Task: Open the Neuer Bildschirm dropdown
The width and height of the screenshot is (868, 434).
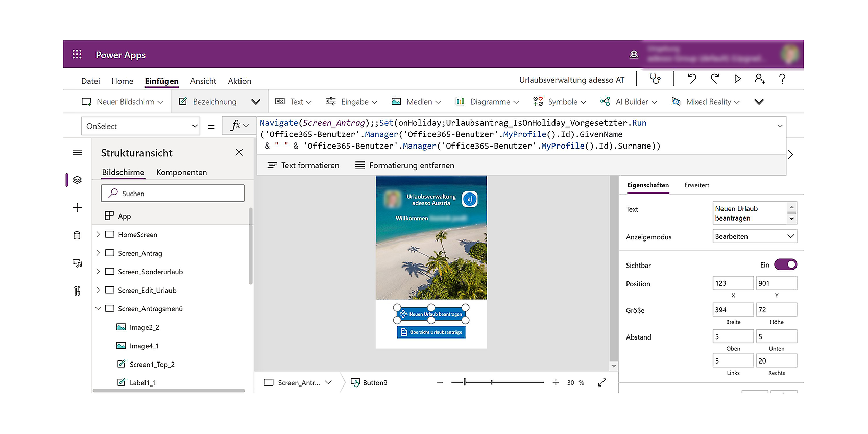Action: [x=123, y=102]
